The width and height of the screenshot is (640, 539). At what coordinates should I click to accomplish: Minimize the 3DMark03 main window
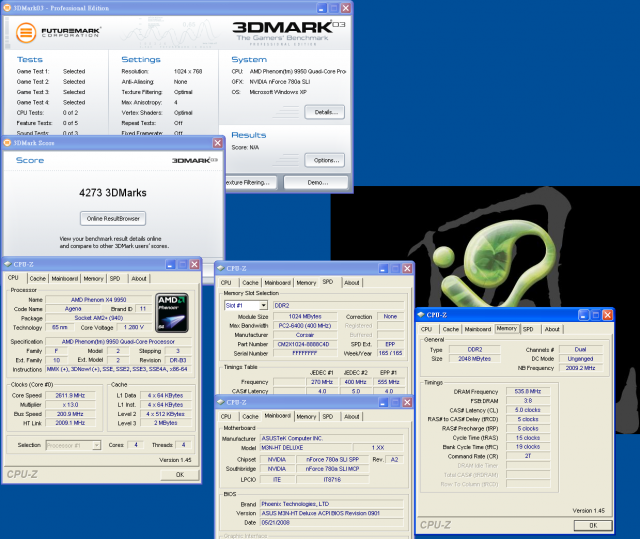point(322,8)
